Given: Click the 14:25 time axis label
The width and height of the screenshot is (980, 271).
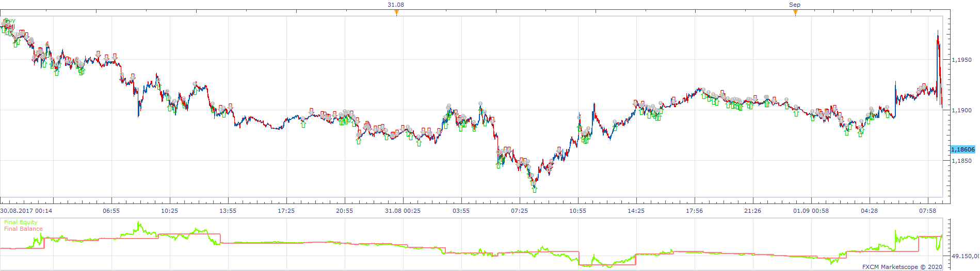Looking at the screenshot, I should 636,211.
